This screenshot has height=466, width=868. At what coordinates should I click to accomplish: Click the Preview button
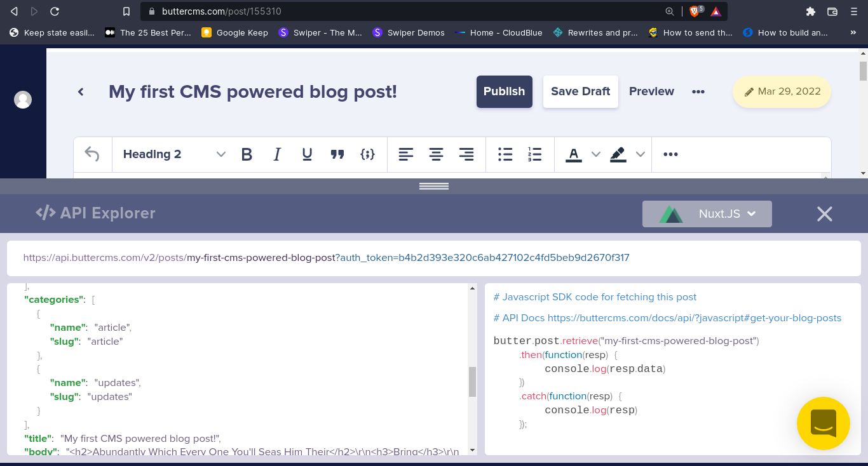tap(651, 91)
